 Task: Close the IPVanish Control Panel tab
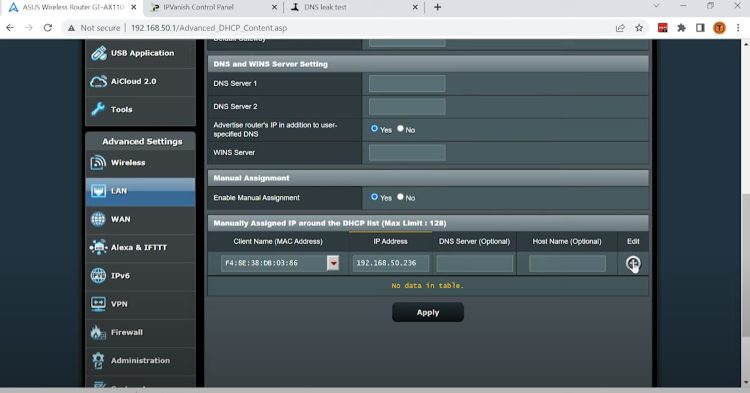coord(275,7)
